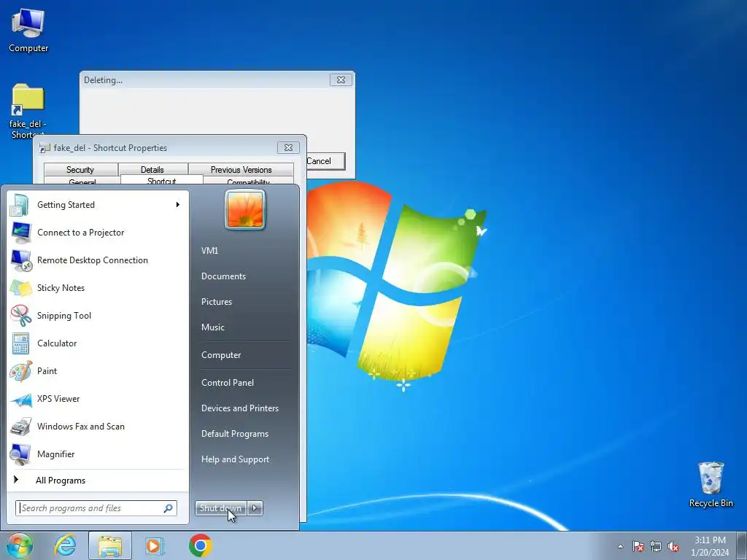Close the fake_del Shortcut Properties window
747x560 pixels.
[x=288, y=147]
